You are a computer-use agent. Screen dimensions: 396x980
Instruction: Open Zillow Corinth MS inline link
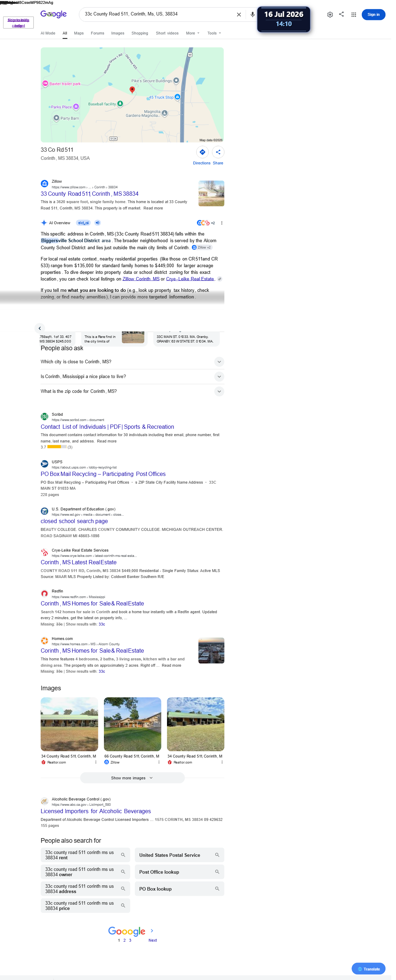click(141, 279)
